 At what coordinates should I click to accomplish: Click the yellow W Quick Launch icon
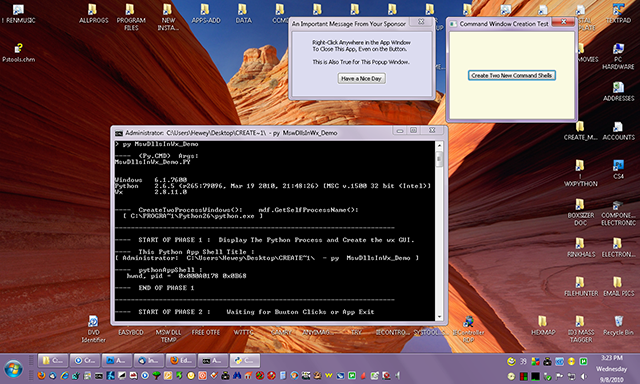329,375
